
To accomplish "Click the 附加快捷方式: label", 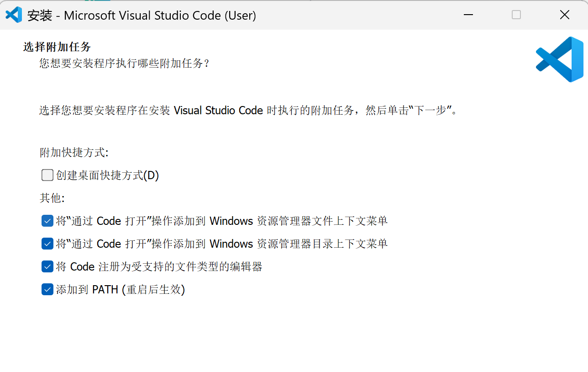I will click(x=74, y=153).
